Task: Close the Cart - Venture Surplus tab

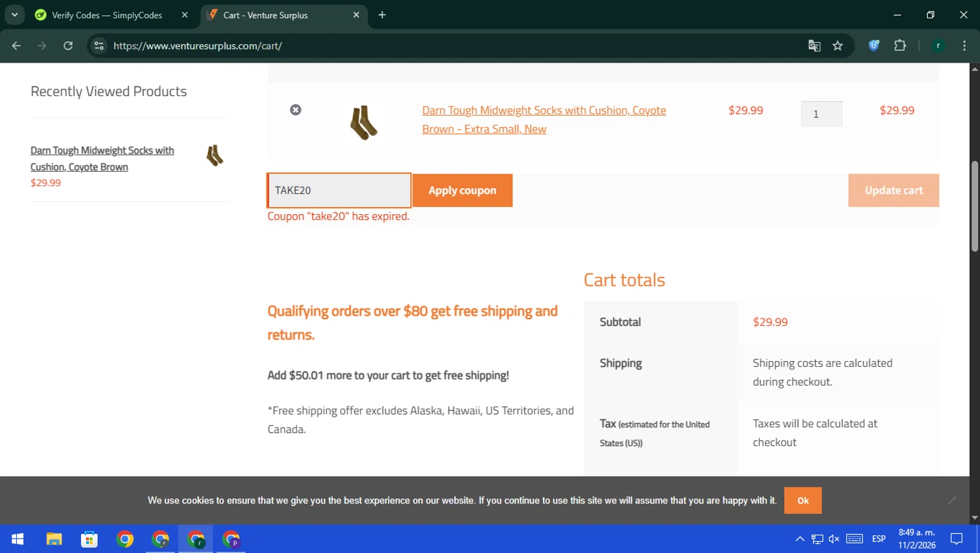Action: coord(356,15)
